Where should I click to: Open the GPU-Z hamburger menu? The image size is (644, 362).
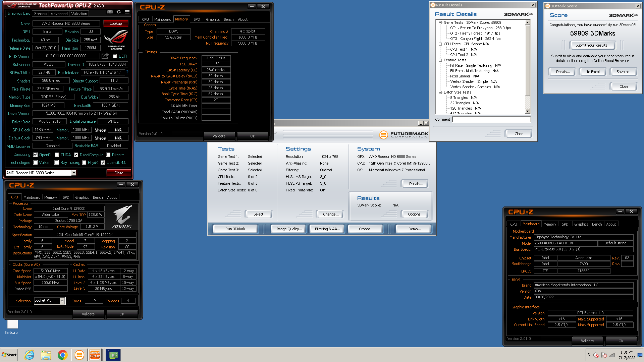[x=127, y=12]
